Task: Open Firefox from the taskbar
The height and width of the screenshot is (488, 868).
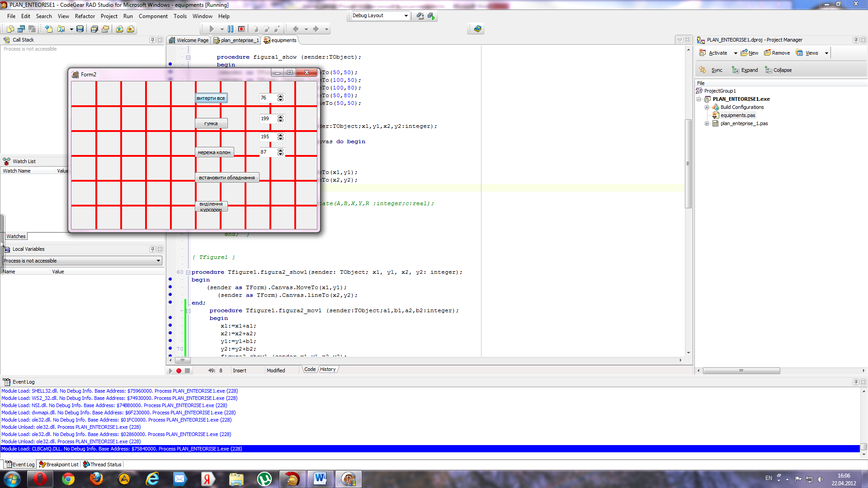Action: (96, 479)
